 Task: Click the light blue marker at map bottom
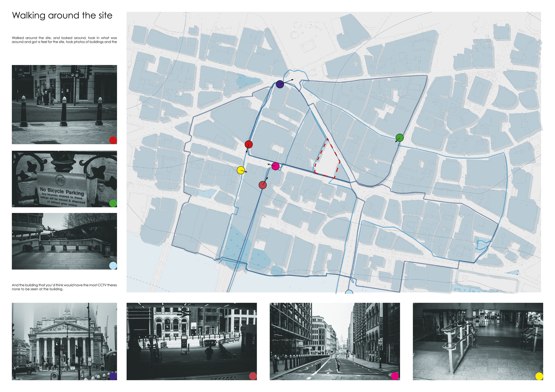349,292
